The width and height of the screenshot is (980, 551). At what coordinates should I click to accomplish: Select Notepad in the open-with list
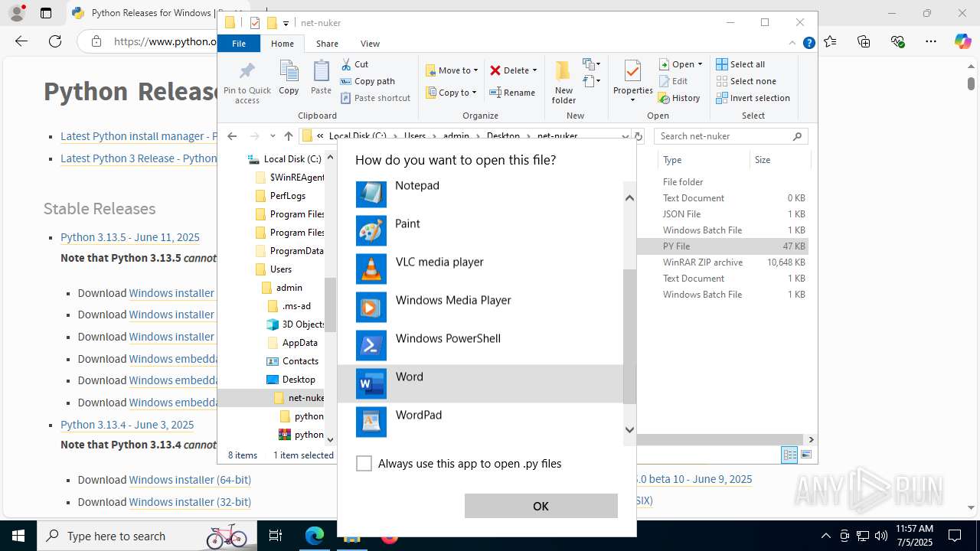(x=480, y=193)
